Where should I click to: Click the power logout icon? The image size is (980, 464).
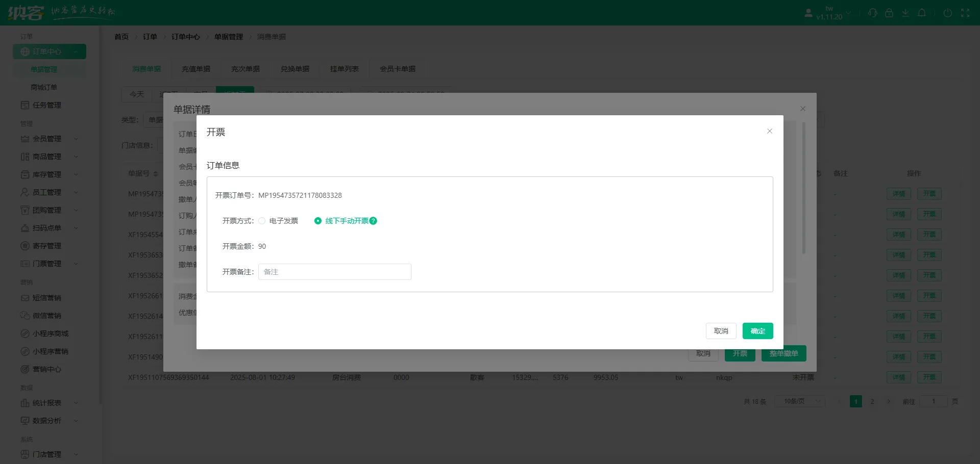[x=948, y=13]
